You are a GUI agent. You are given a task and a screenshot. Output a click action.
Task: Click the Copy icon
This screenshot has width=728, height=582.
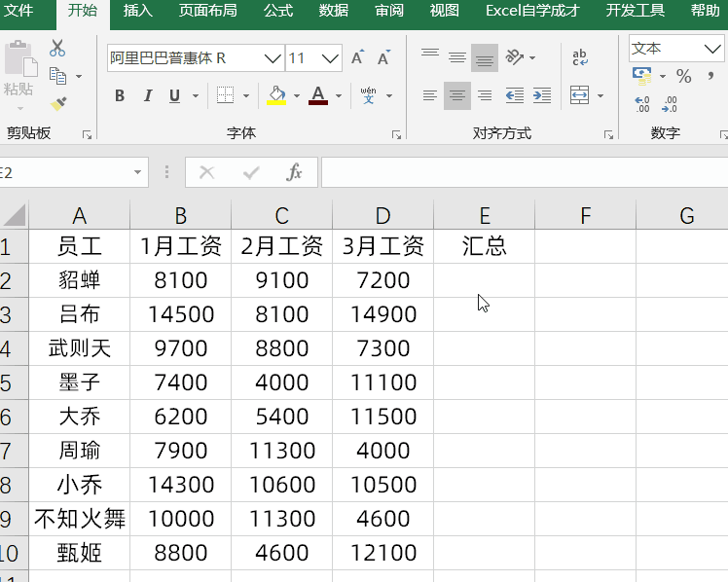tap(58, 76)
